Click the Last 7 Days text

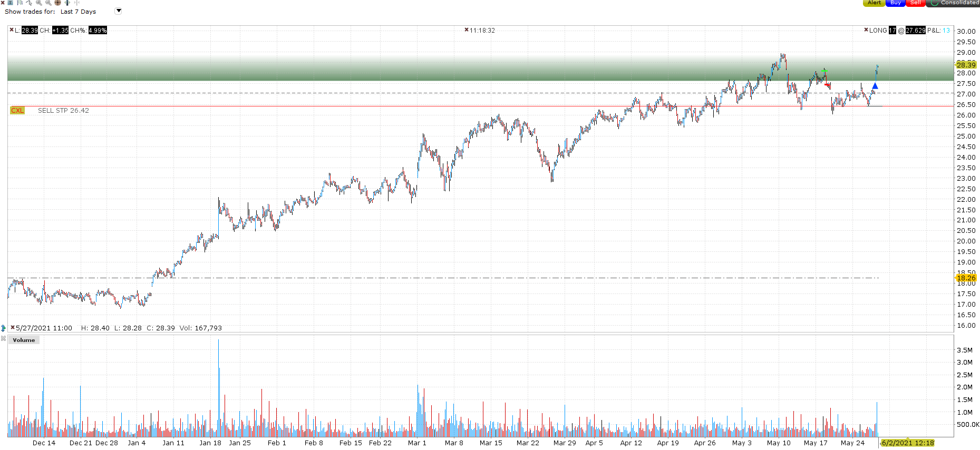click(x=78, y=12)
